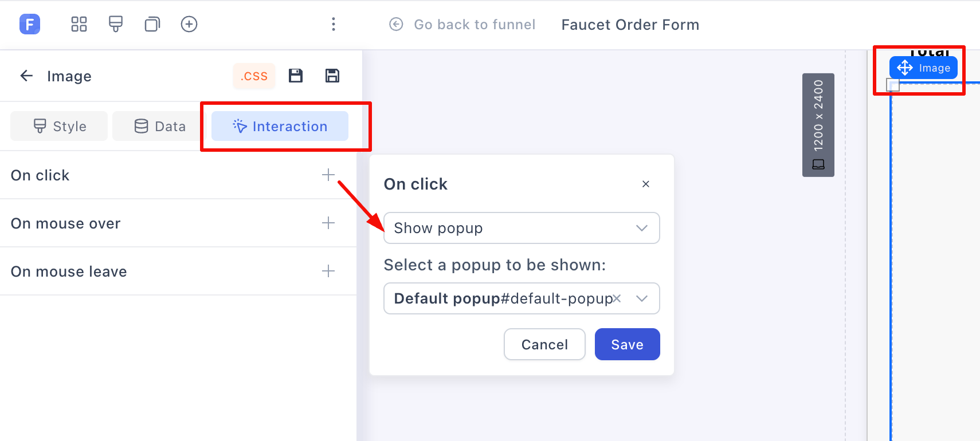Viewport: 980px width, 441px height.
Task: Save the On click interaction
Action: click(627, 344)
